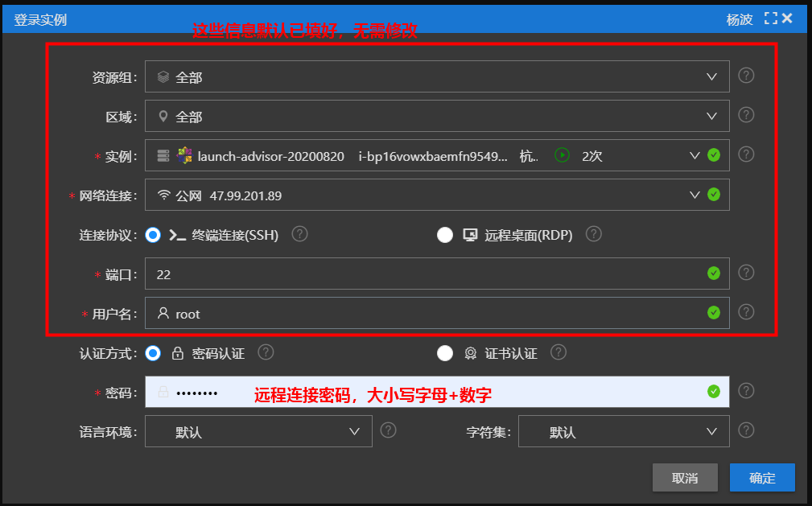The height and width of the screenshot is (506, 812).
Task: Select 远程桌面(RDP) protocol radio button
Action: pos(445,235)
